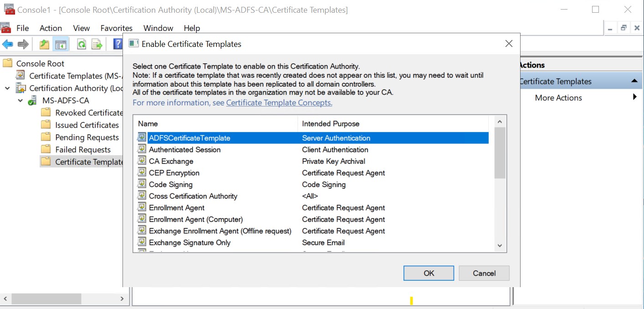The width and height of the screenshot is (644, 309).
Task: Select Exchange Signature Only template icon
Action: [142, 242]
